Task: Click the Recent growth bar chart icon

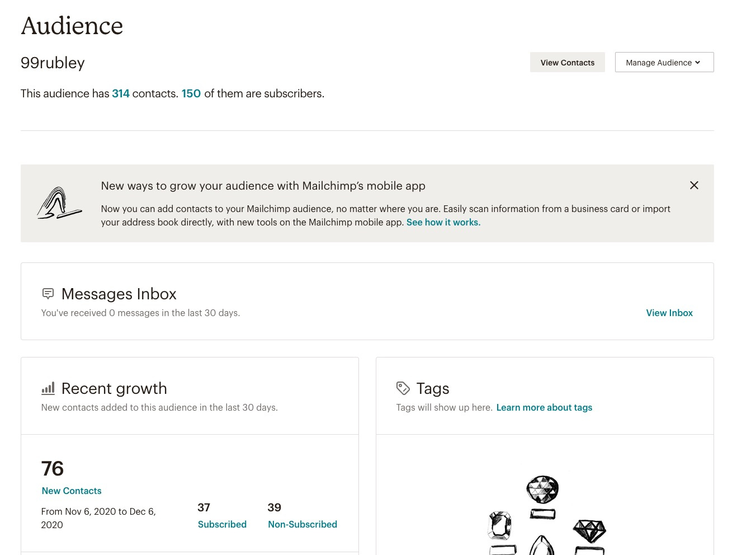Action: pos(48,388)
